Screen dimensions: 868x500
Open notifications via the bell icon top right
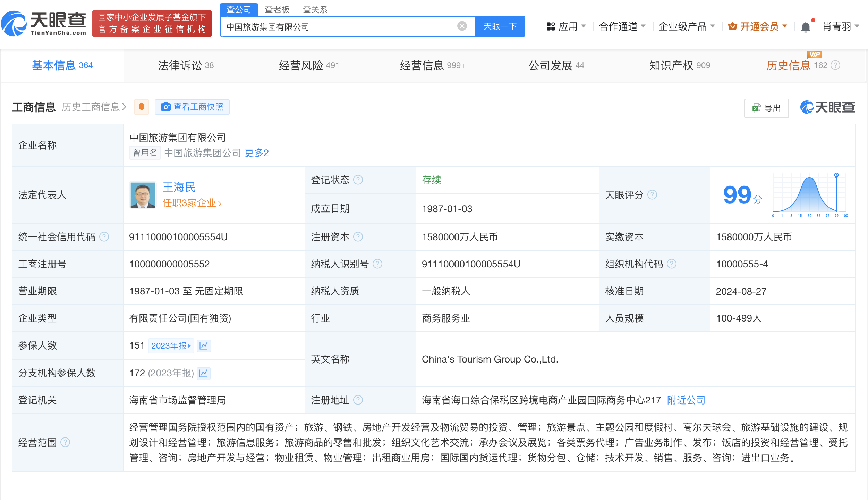pos(806,26)
